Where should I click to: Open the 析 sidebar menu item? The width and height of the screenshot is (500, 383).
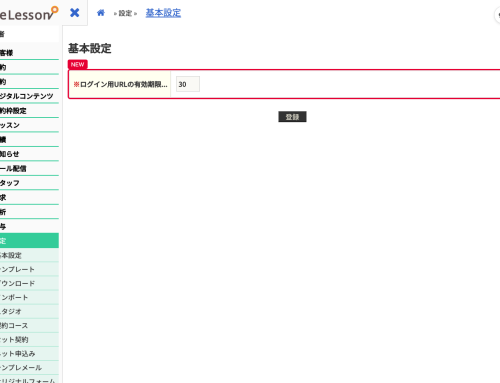[29, 212]
